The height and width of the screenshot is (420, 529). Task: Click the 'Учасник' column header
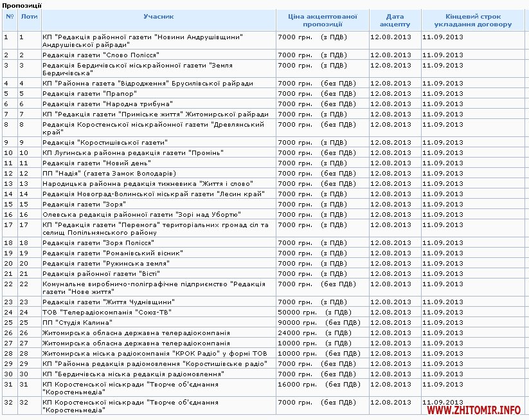(x=157, y=15)
